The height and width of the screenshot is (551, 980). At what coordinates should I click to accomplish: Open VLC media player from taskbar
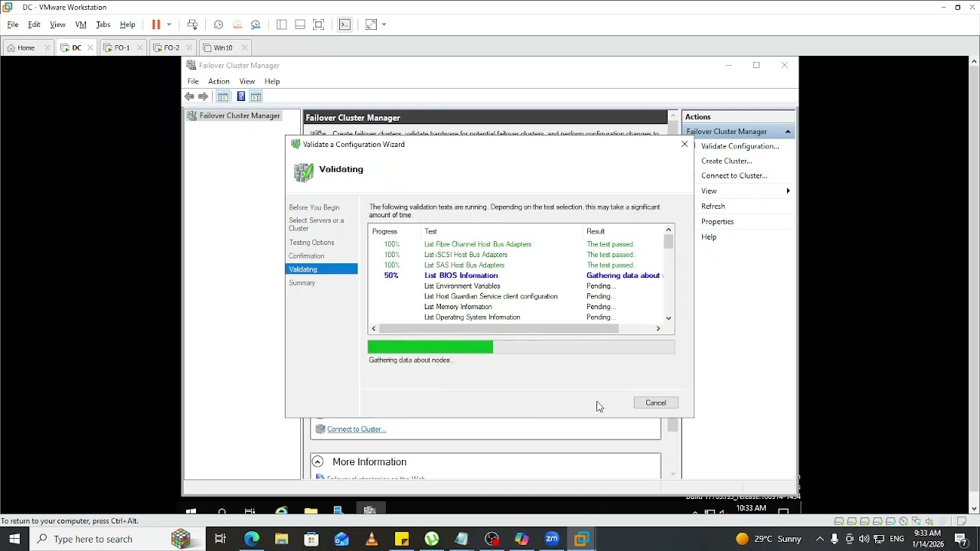(371, 539)
